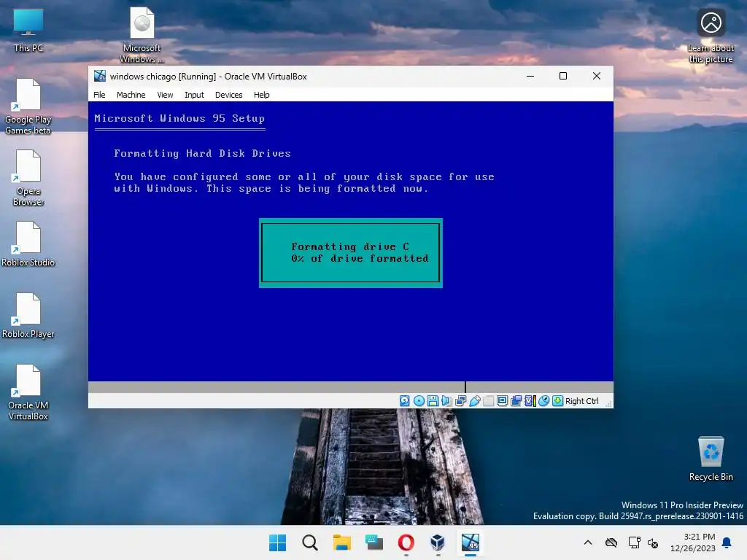This screenshot has width=747, height=560.
Task: Click the Right Ctrl host key label
Action: click(581, 401)
